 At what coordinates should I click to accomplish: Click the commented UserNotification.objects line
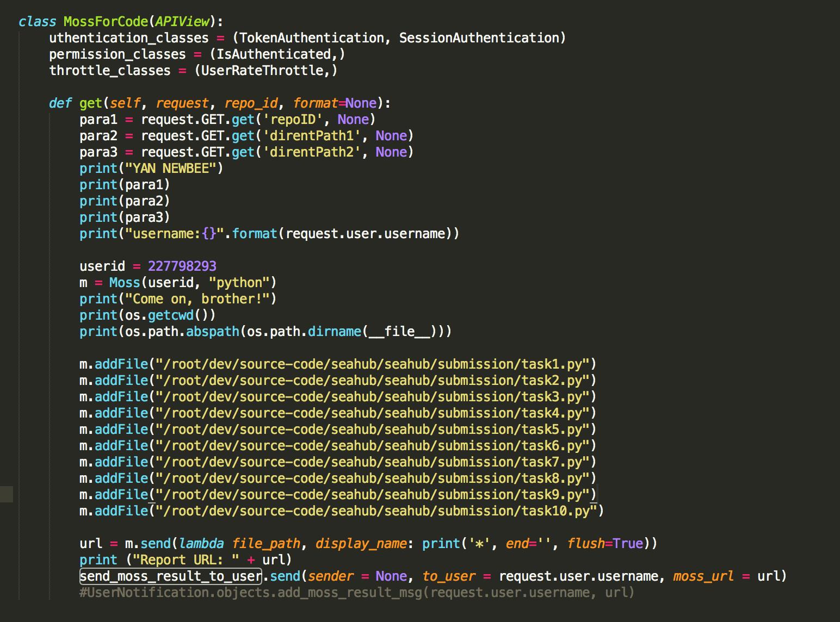pyautogui.click(x=357, y=593)
